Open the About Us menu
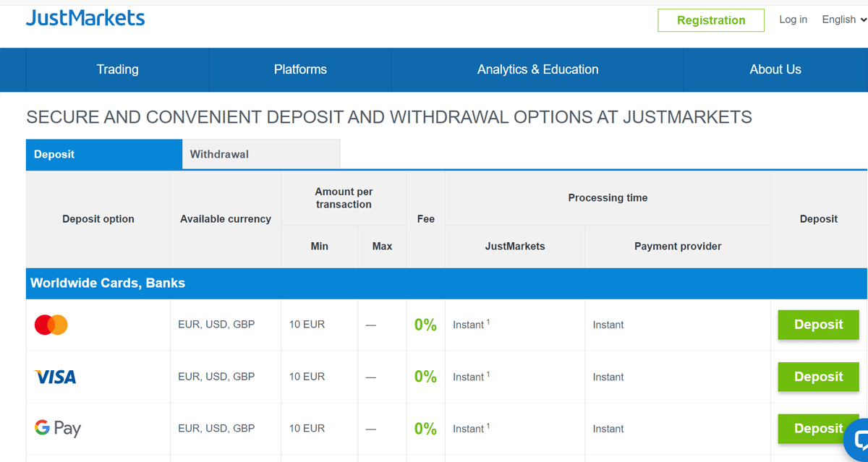Viewport: 868px width, 462px height. (x=775, y=69)
